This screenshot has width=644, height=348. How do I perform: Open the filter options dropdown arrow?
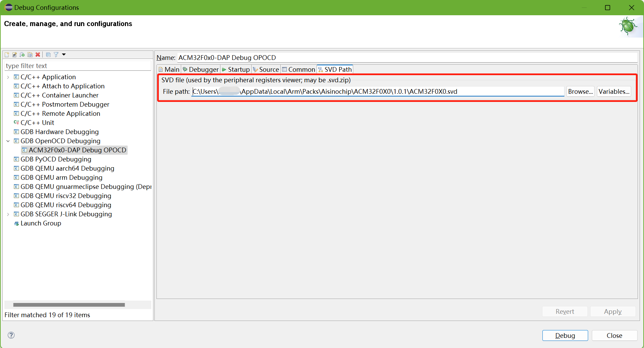pos(64,55)
